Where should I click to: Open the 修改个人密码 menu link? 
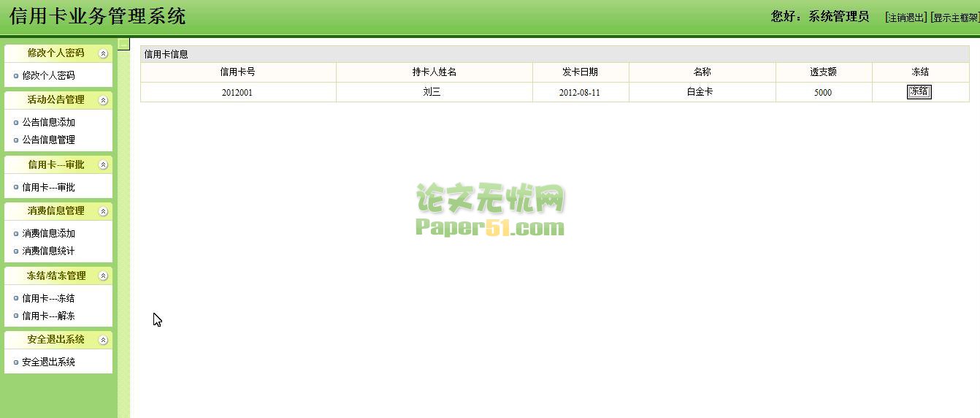(48, 75)
